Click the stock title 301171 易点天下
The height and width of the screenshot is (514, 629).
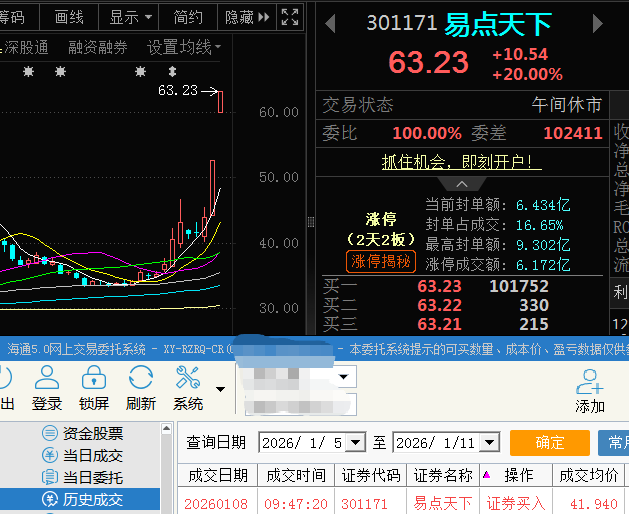tap(459, 24)
